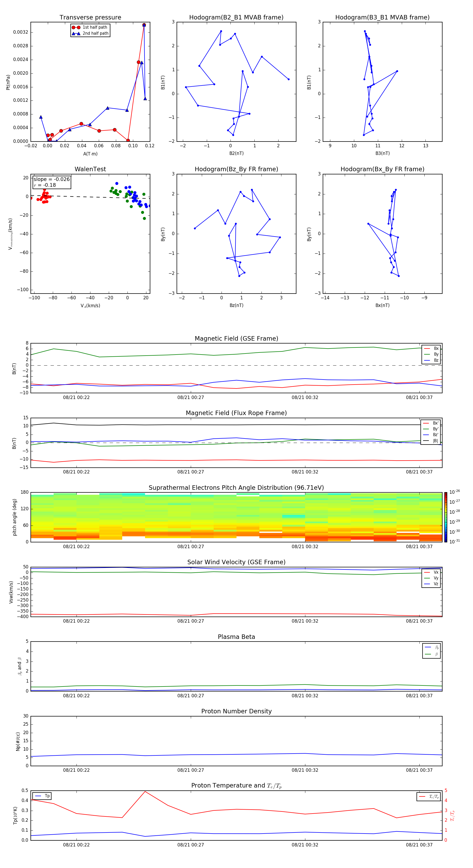The image size is (473, 868).
Task: Click the 'Magnetic Field (GSE Frame)' title
Action: coord(236,339)
